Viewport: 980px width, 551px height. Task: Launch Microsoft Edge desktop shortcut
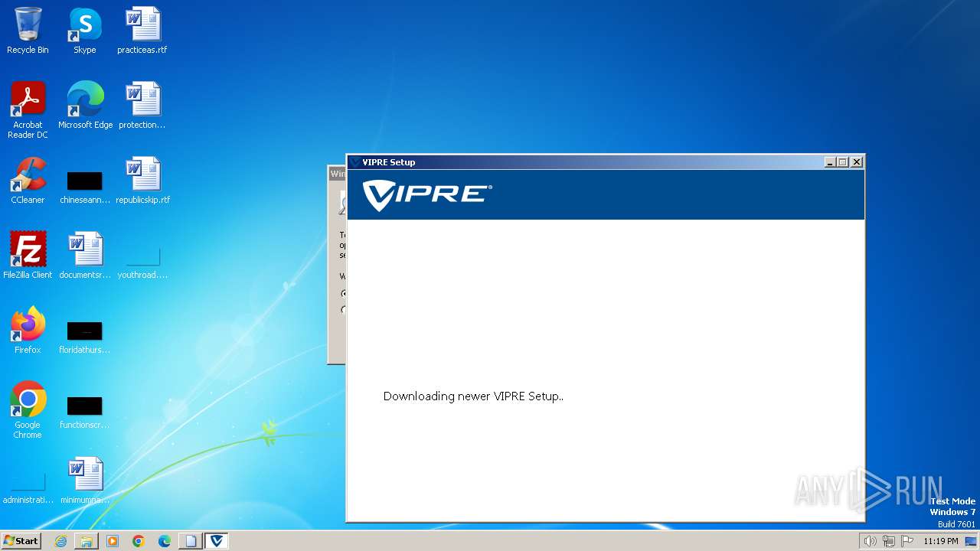click(85, 106)
